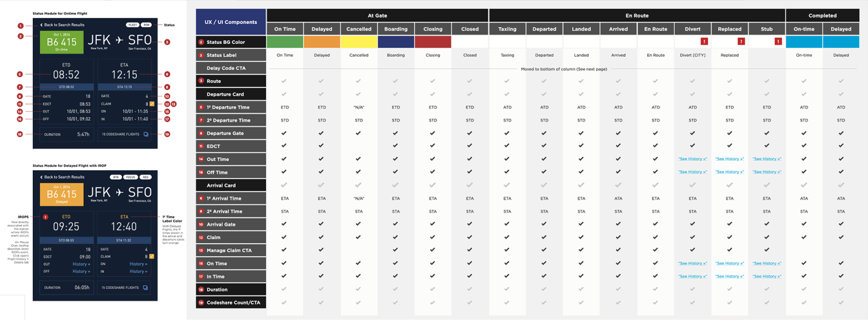This screenshot has width=868, height=320.
Task: Click the red alert icon in Divert column
Action: 704,41
